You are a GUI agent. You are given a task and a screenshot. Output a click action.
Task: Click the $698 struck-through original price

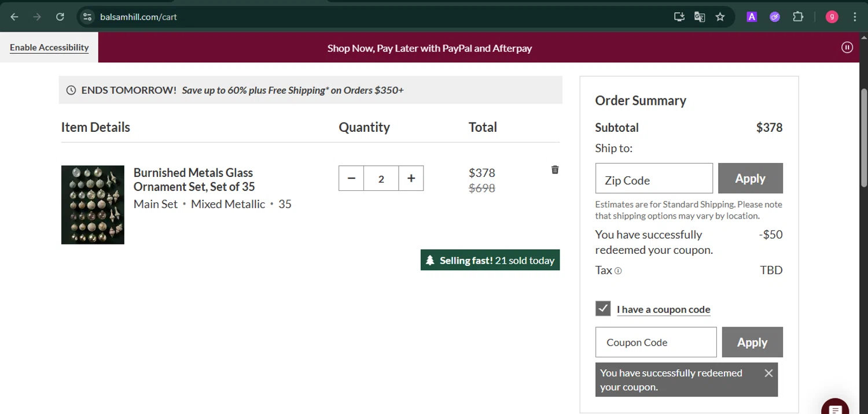click(482, 188)
